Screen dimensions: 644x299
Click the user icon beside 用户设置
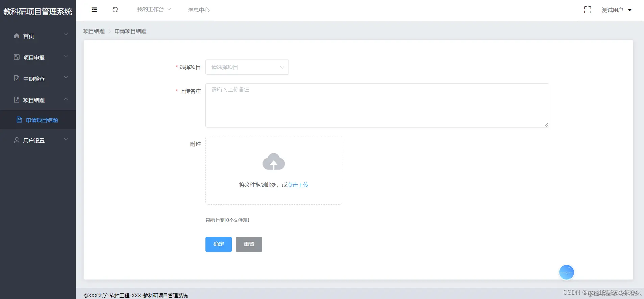click(17, 140)
